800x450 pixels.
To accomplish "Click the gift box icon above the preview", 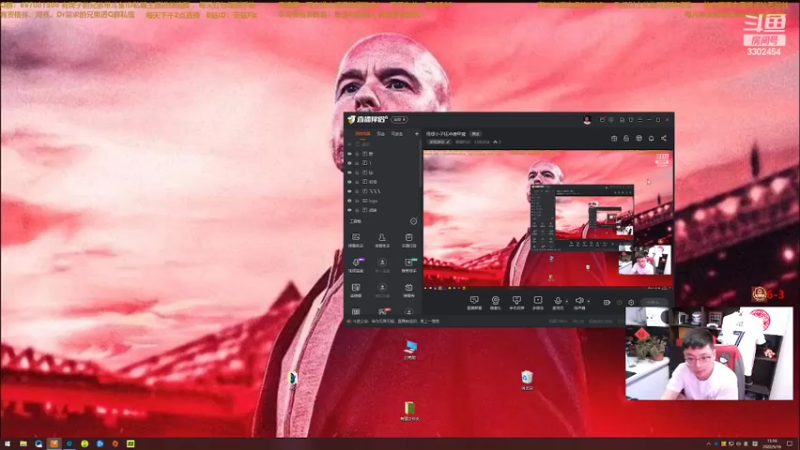I will 614,138.
